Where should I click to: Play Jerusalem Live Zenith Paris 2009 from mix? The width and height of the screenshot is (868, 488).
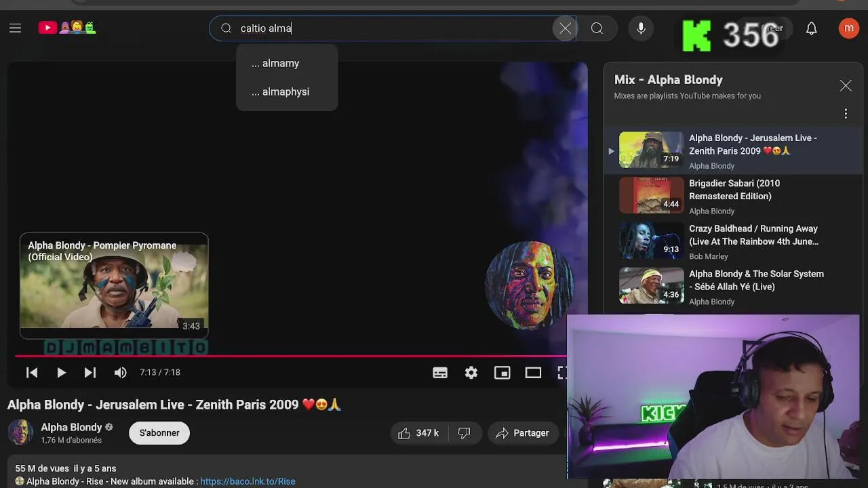pyautogui.click(x=732, y=150)
